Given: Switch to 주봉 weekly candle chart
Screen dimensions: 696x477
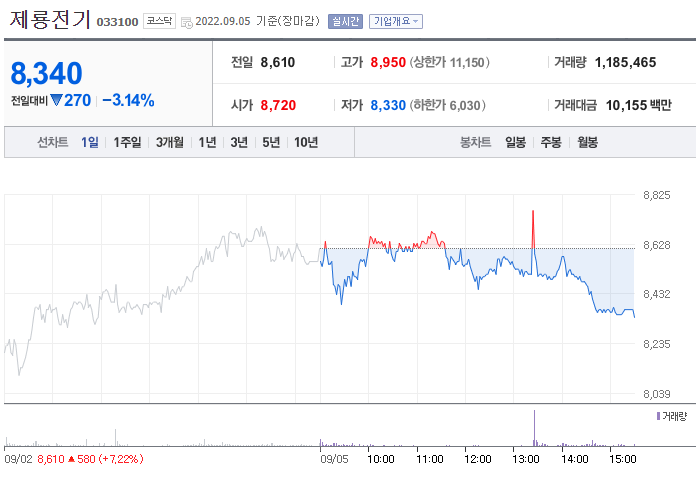Looking at the screenshot, I should point(551,142).
